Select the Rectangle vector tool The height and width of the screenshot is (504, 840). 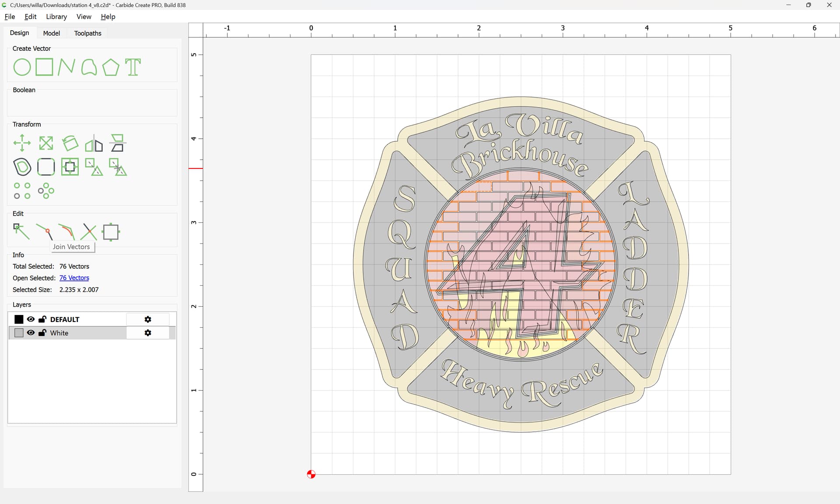[x=44, y=67]
